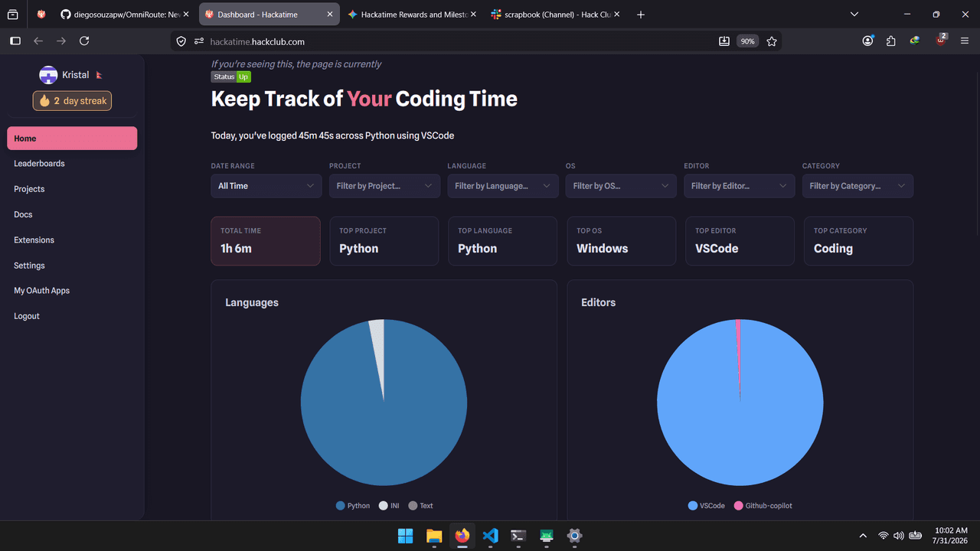Close the Hackatime Rewards and Milestones tab
The image size is (980, 551).
pyautogui.click(x=473, y=15)
